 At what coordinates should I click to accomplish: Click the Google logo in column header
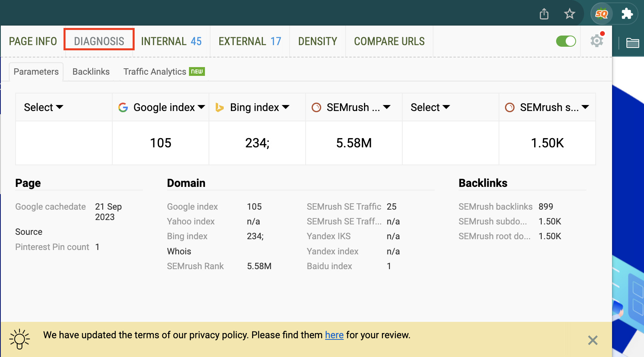point(123,107)
